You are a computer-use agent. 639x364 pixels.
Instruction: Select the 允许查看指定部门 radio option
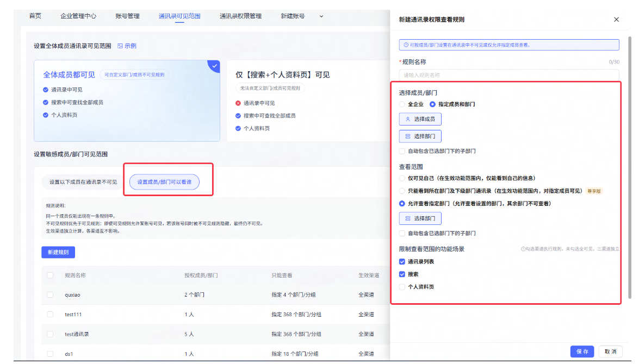[x=402, y=204]
